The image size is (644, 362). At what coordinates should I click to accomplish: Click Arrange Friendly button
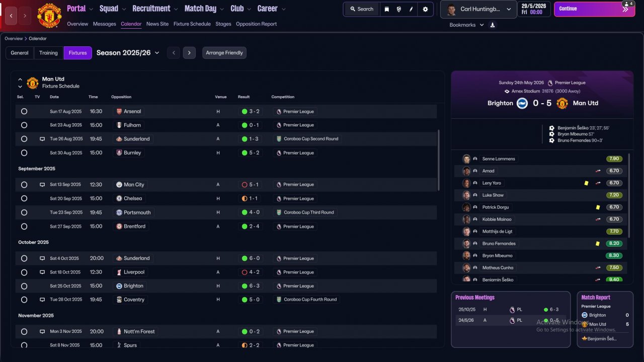pyautogui.click(x=224, y=53)
